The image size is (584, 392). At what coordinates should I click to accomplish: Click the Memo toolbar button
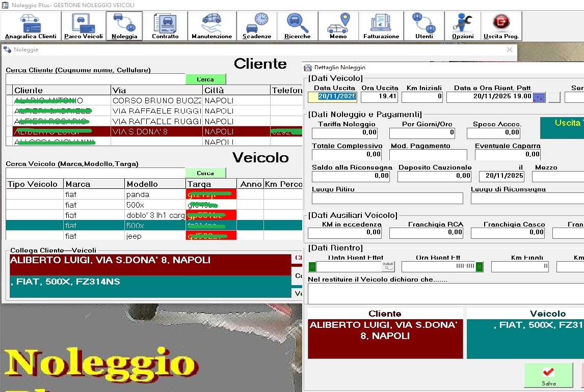point(338,26)
